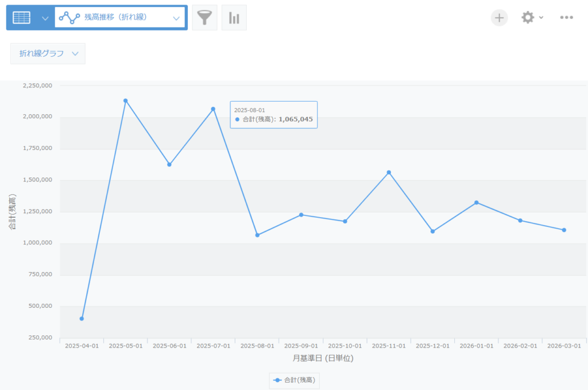The height and width of the screenshot is (390, 588).
Task: Open the three dots options menu
Action: click(x=566, y=18)
